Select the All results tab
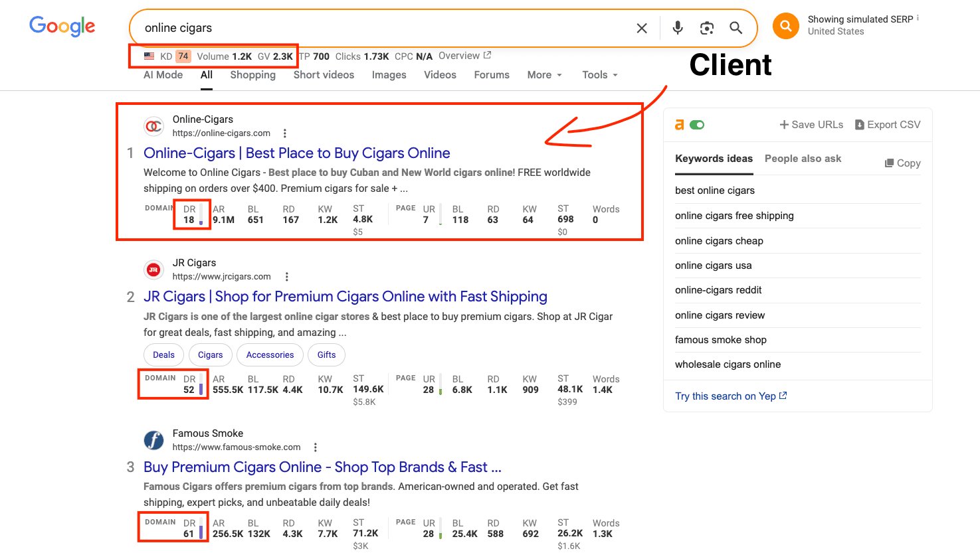 (x=207, y=75)
